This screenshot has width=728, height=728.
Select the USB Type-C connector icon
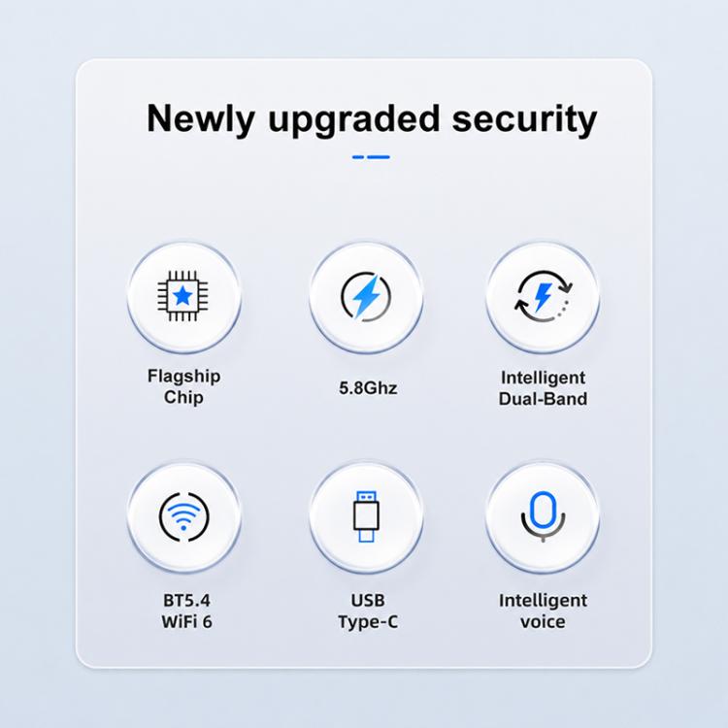coord(366,516)
